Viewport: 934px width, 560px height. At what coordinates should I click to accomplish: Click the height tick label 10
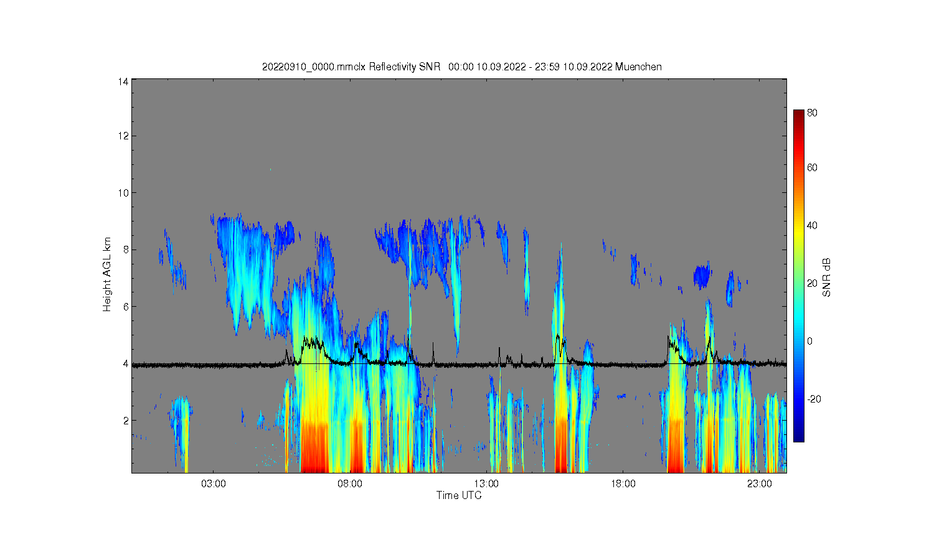point(123,193)
